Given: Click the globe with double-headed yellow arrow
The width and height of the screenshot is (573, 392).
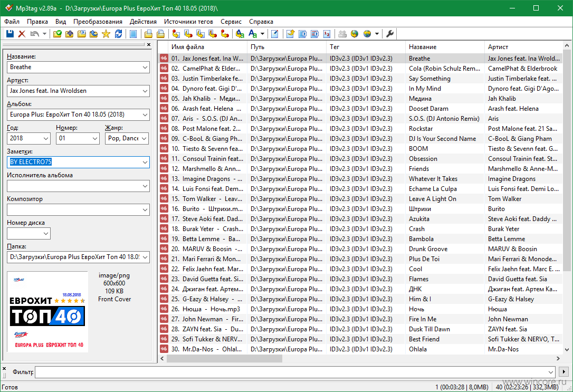Looking at the screenshot, I should [x=367, y=34].
